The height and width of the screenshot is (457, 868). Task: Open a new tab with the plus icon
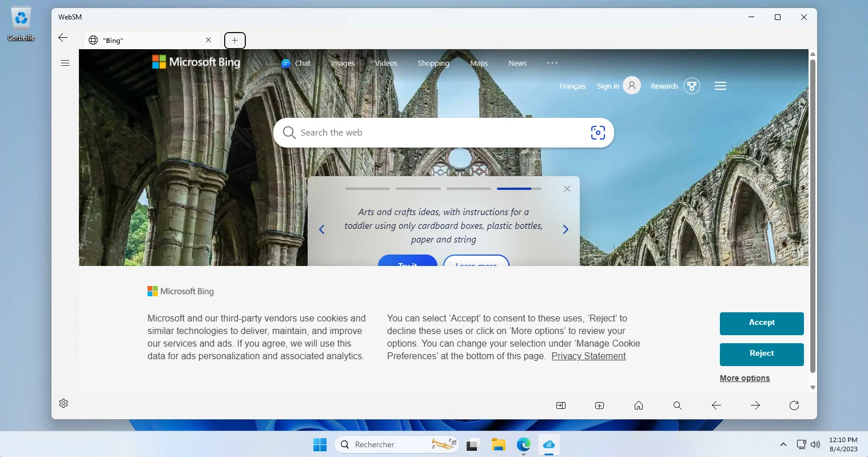[234, 40]
